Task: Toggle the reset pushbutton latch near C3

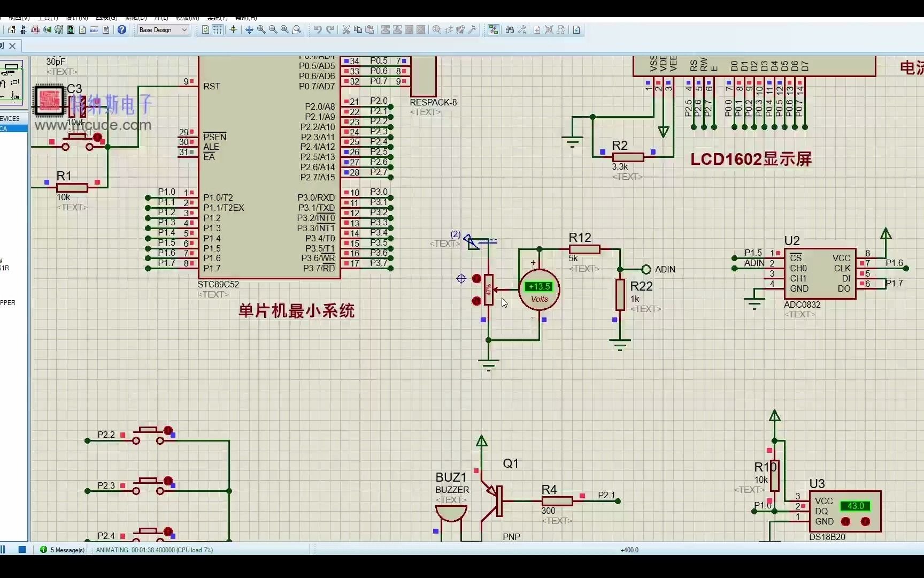Action: (97, 138)
